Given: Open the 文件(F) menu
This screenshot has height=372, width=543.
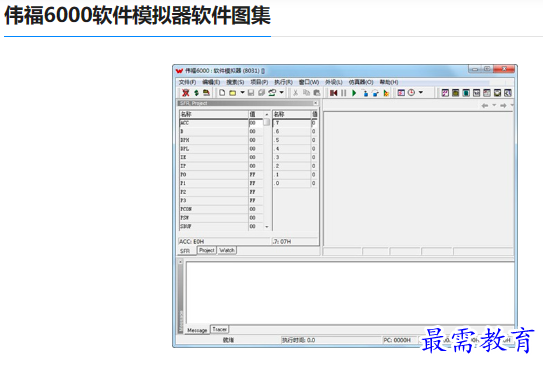Looking at the screenshot, I should click(187, 82).
